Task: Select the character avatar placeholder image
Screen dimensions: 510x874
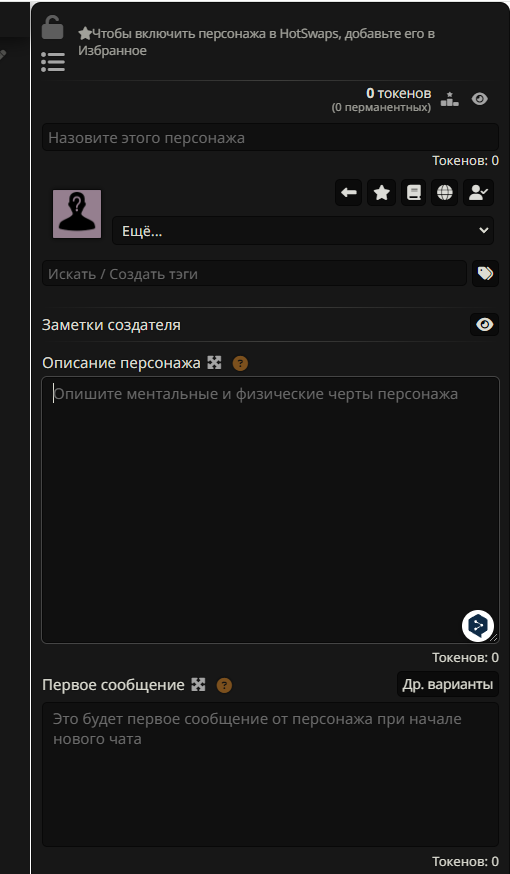Action: (77, 214)
